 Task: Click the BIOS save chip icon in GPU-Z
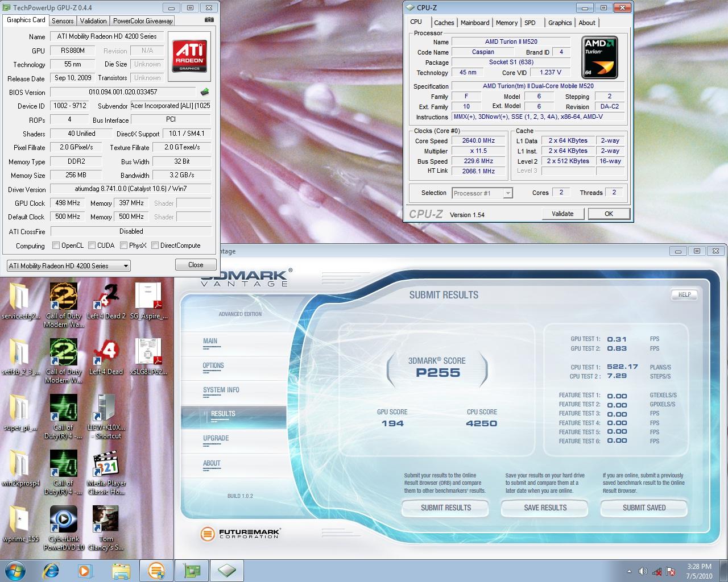pyautogui.click(x=205, y=92)
